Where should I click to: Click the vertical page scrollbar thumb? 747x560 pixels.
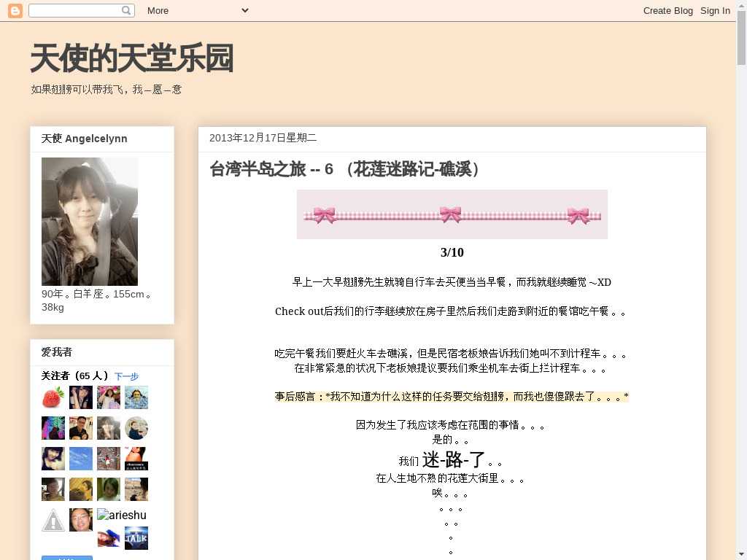741,37
